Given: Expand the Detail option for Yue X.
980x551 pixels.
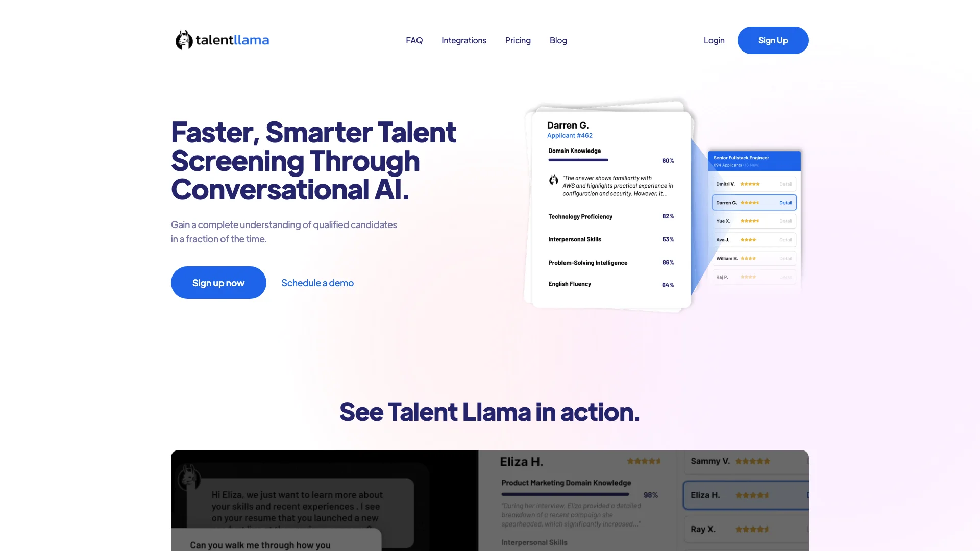Looking at the screenshot, I should point(786,221).
